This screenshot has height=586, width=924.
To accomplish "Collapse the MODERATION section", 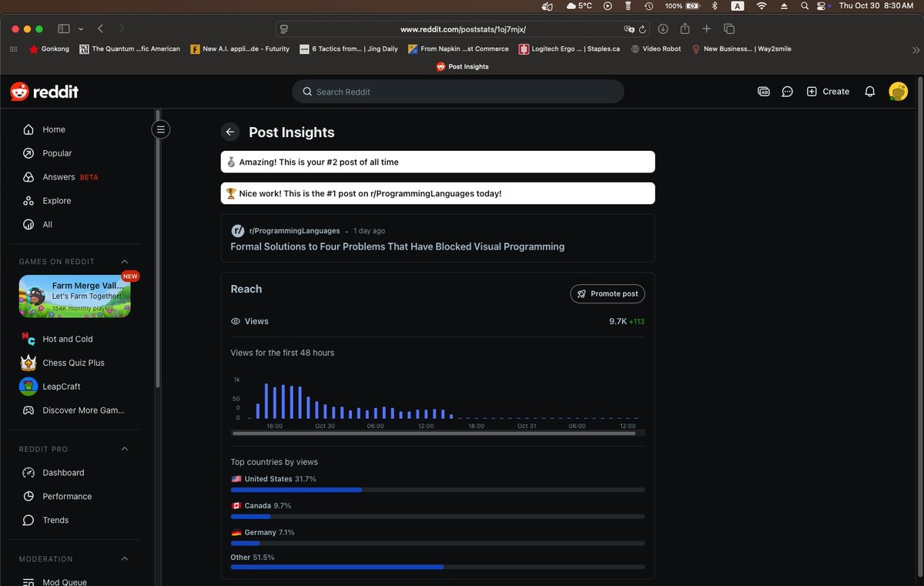I will (x=124, y=558).
